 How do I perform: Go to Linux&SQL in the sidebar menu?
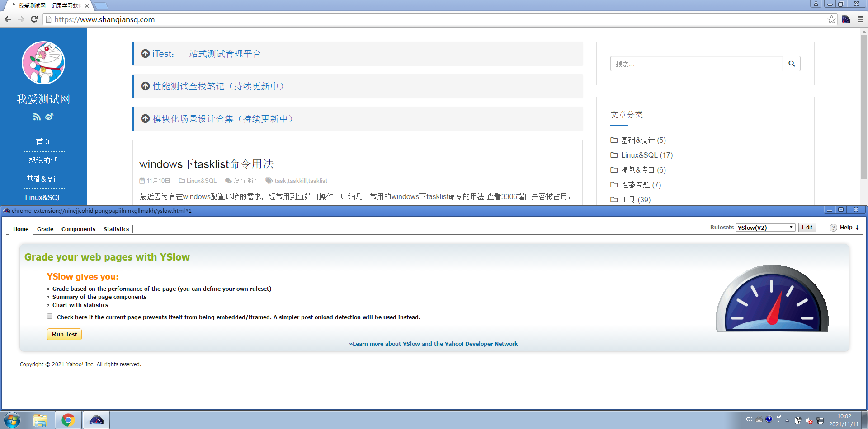click(x=43, y=197)
